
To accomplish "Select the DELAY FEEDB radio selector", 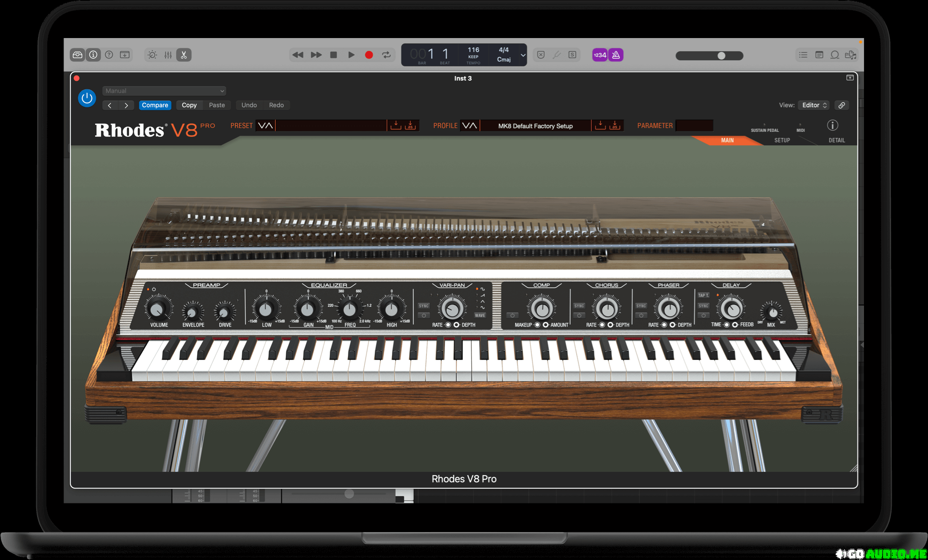I will [735, 325].
